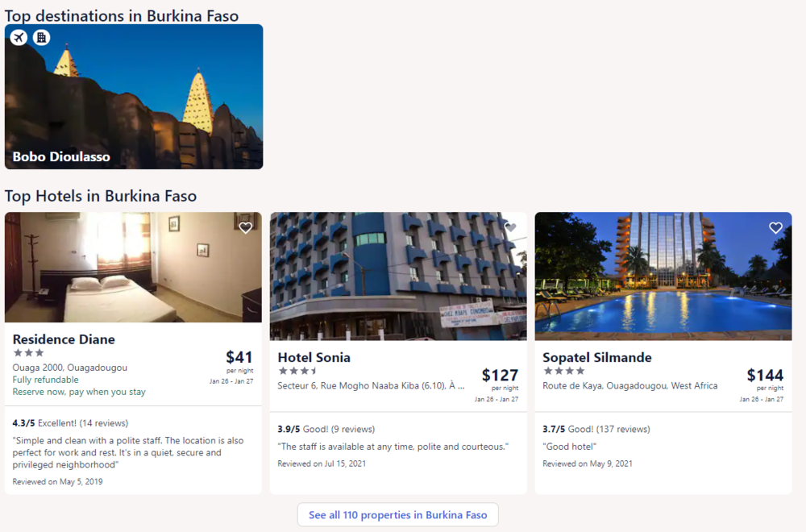This screenshot has height=532, width=806.
Task: Select the Sopatel Silmande hotel name
Action: tap(596, 357)
